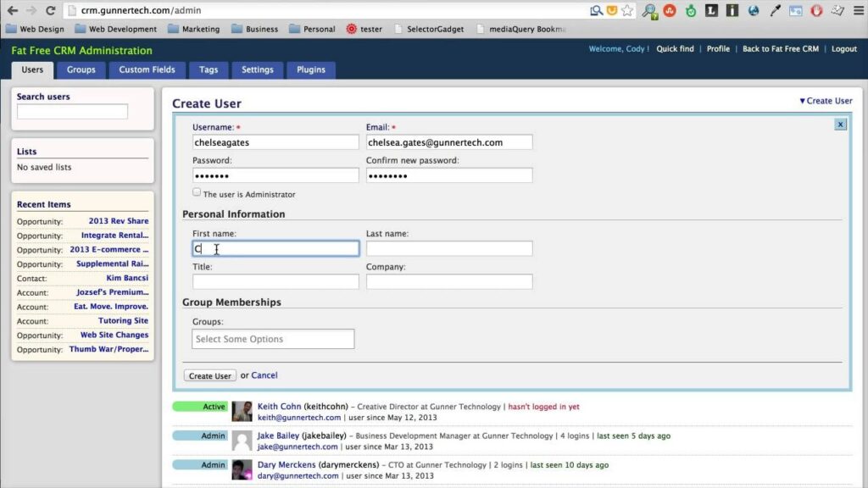The height and width of the screenshot is (488, 868).
Task: Reload the crm.gunnertech.com page
Action: (51, 11)
